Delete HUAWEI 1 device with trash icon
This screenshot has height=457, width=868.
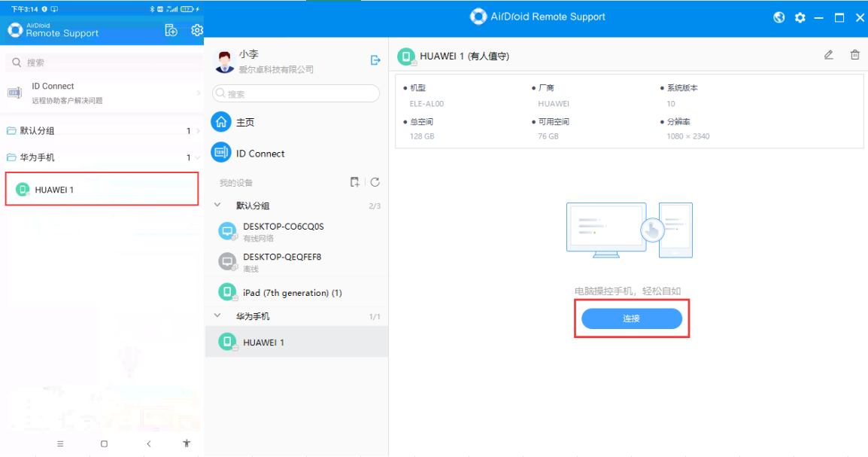854,55
